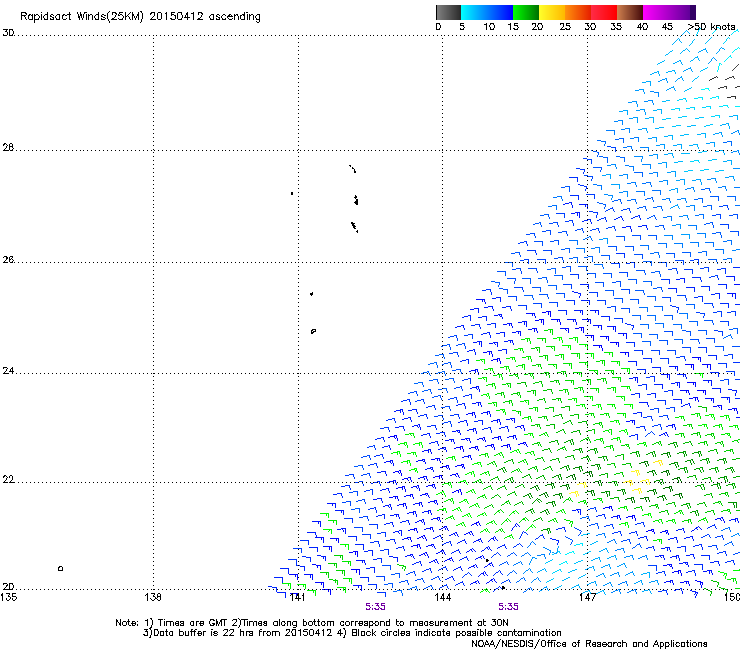Image resolution: width=740 pixels, height=650 pixels.
Task: Click the purple '5:35' time near 141-144
Action: point(375,607)
